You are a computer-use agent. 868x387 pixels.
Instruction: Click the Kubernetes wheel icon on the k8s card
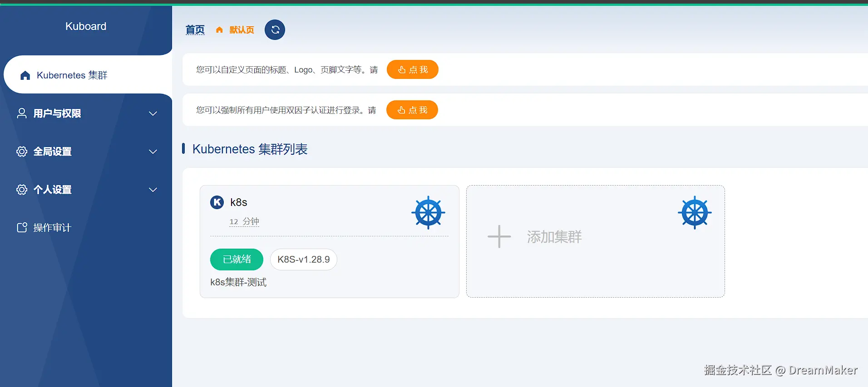click(428, 212)
